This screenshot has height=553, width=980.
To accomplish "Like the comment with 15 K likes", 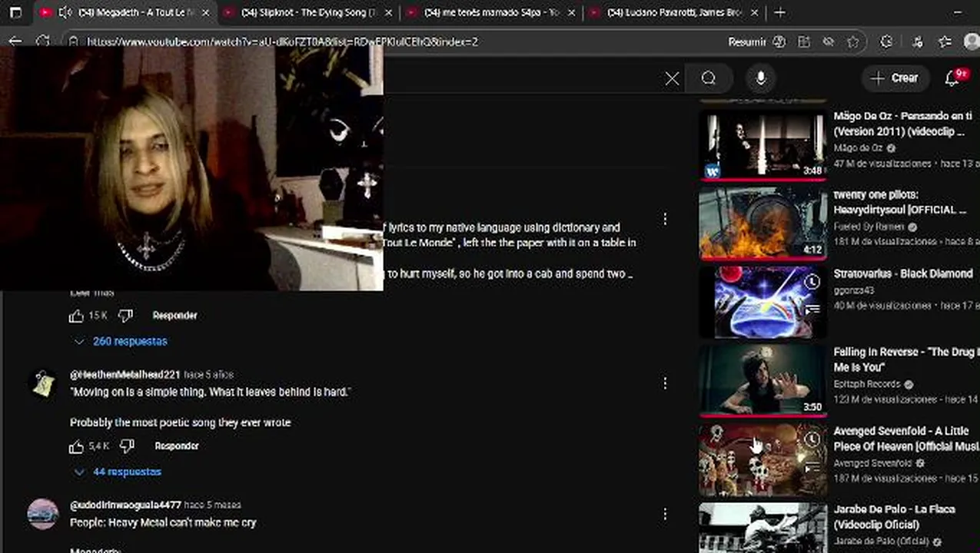I will point(76,316).
